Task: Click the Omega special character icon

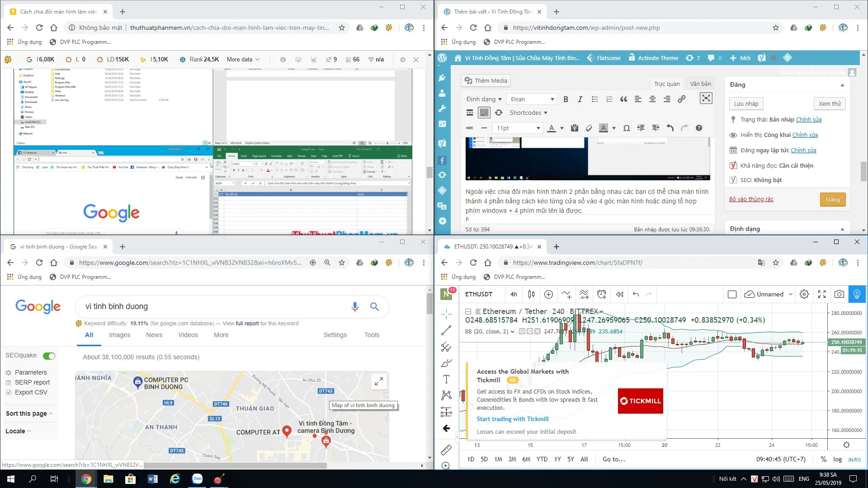Action: (x=626, y=128)
